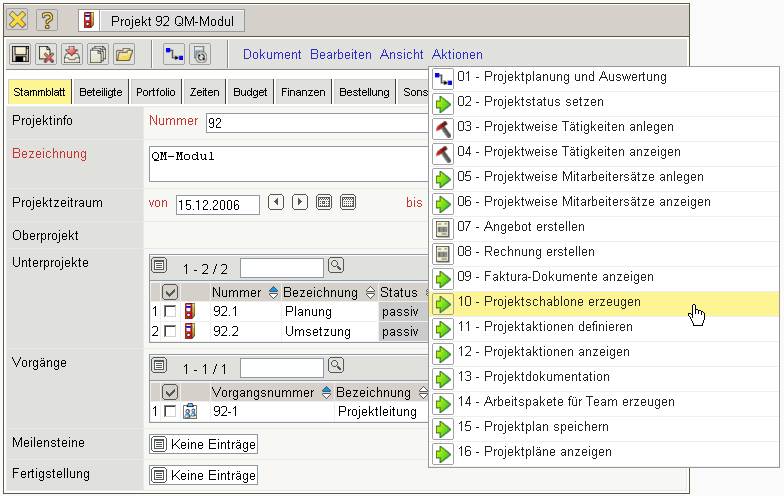Click the Vorgang icon for 92-1
The width and height of the screenshot is (784, 496).
pos(190,411)
